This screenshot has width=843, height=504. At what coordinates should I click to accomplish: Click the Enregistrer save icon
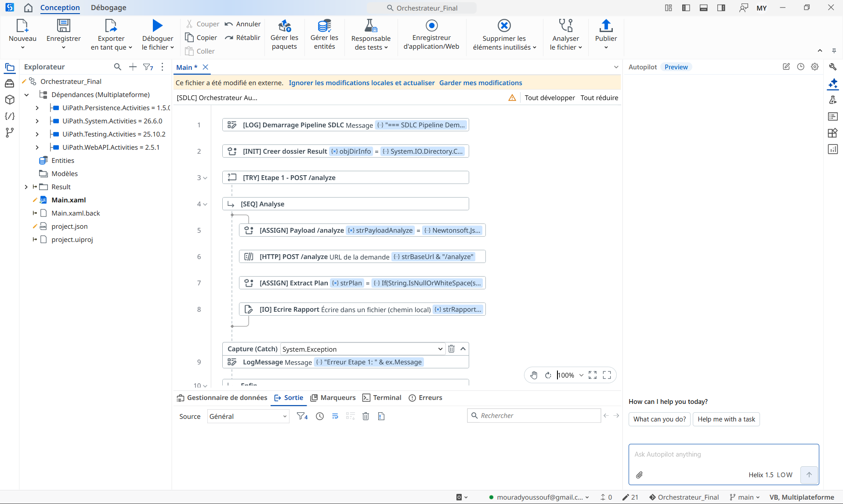64,26
